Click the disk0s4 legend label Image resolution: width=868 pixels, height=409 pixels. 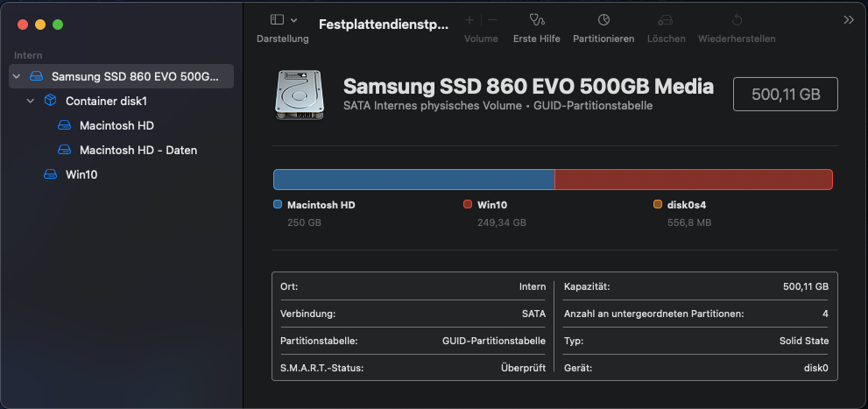687,205
